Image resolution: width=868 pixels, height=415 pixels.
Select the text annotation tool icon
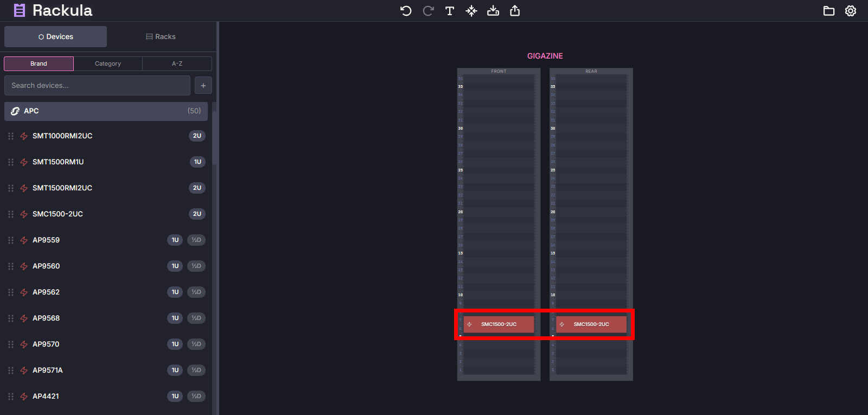(450, 11)
